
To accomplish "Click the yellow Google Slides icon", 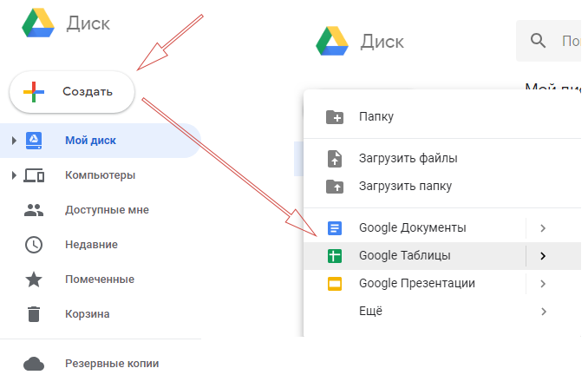I will point(335,284).
